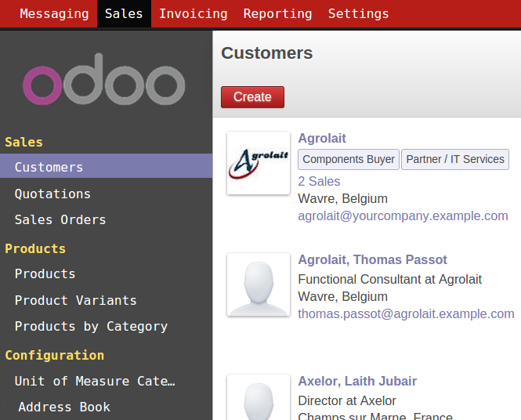Switch to the Invoicing menu

point(193,13)
